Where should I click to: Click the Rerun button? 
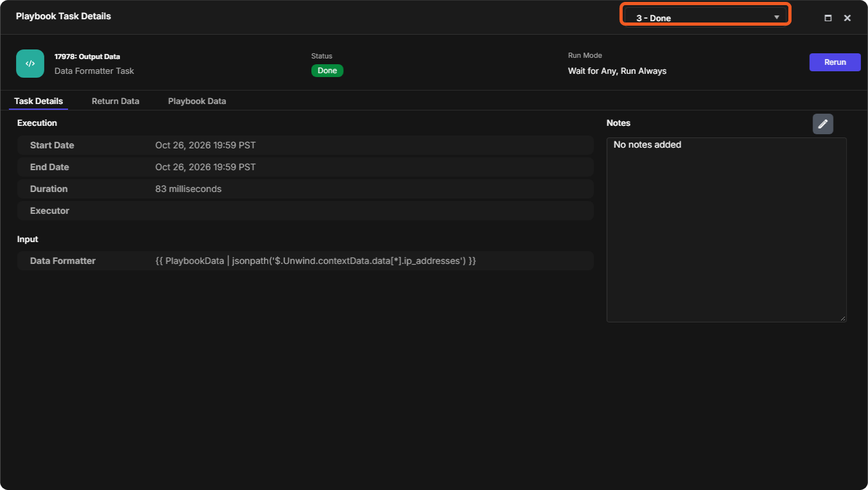click(x=835, y=62)
